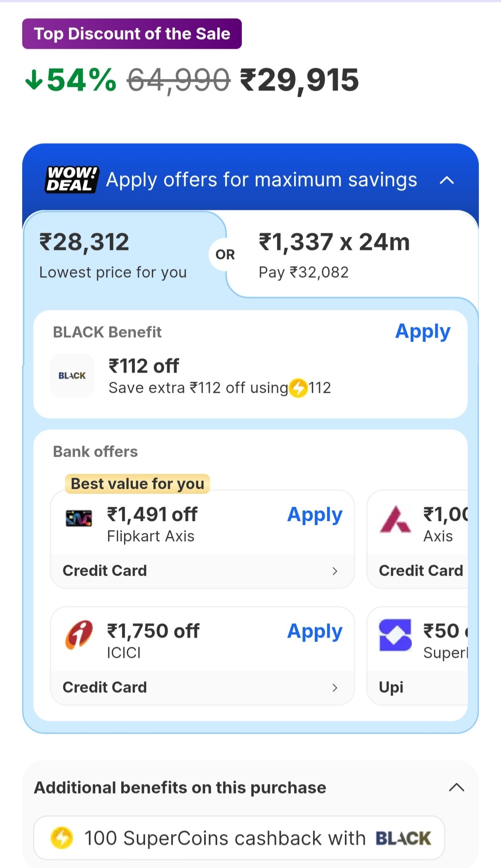Apply the BLACK Benefit ₹112 off

pyautogui.click(x=423, y=331)
